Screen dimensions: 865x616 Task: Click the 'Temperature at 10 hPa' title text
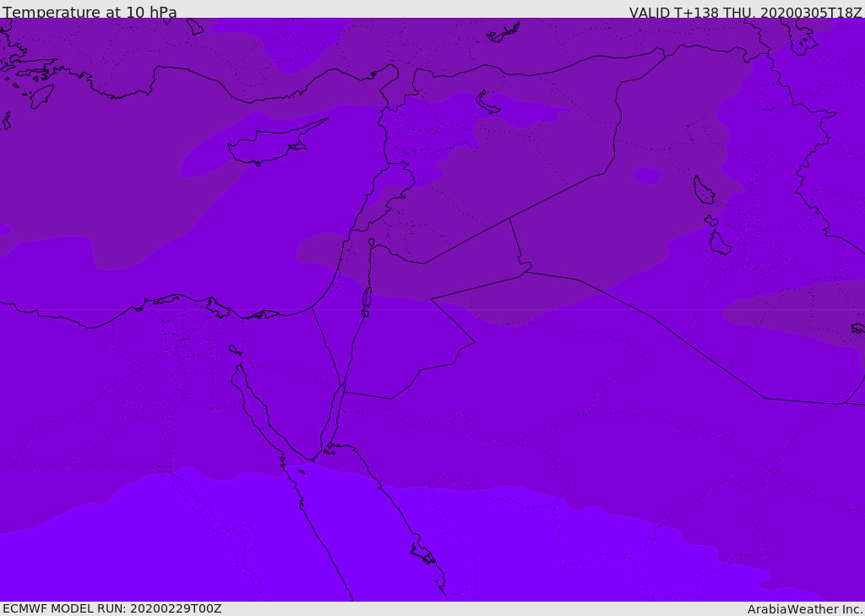coord(90,12)
